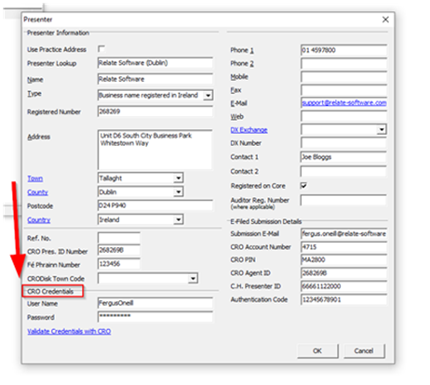Viewport: 430px width, 385px height.
Task: Dismiss the dialog with Cancel button
Action: pyautogui.click(x=364, y=351)
